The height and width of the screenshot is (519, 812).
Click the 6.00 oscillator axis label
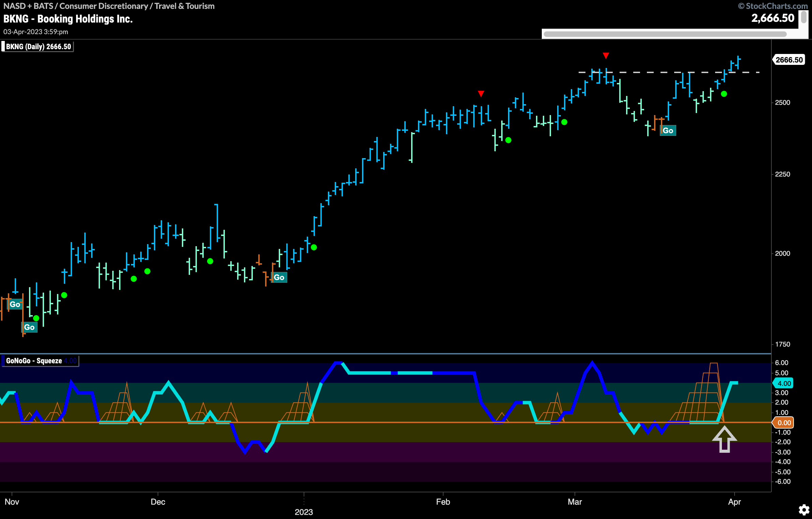click(x=782, y=363)
